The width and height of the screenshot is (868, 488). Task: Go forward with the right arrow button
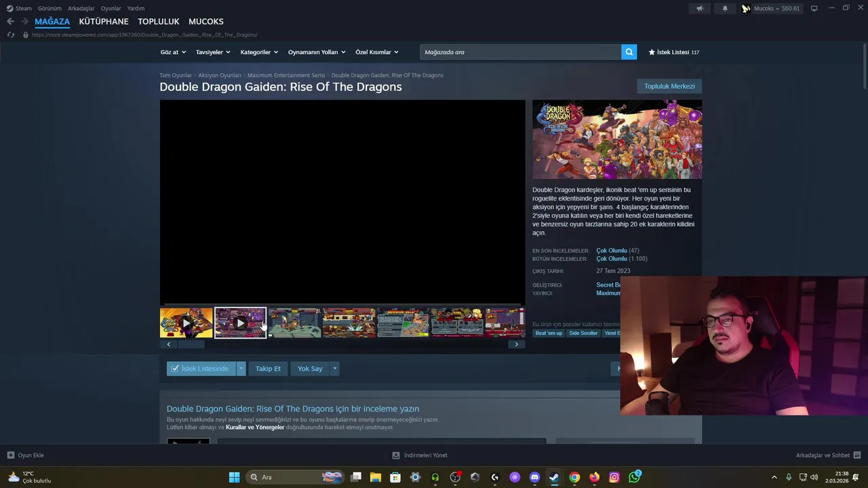point(24,22)
